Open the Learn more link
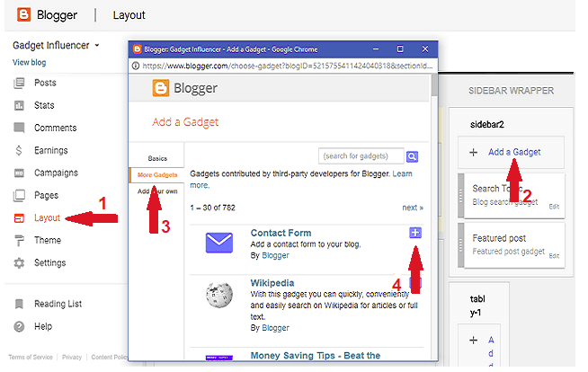Image resolution: width=588 pixels, height=372 pixels. (403, 173)
